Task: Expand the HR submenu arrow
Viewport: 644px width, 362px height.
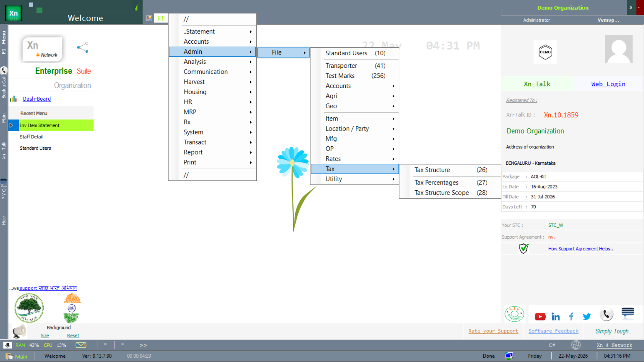Action: (250, 102)
